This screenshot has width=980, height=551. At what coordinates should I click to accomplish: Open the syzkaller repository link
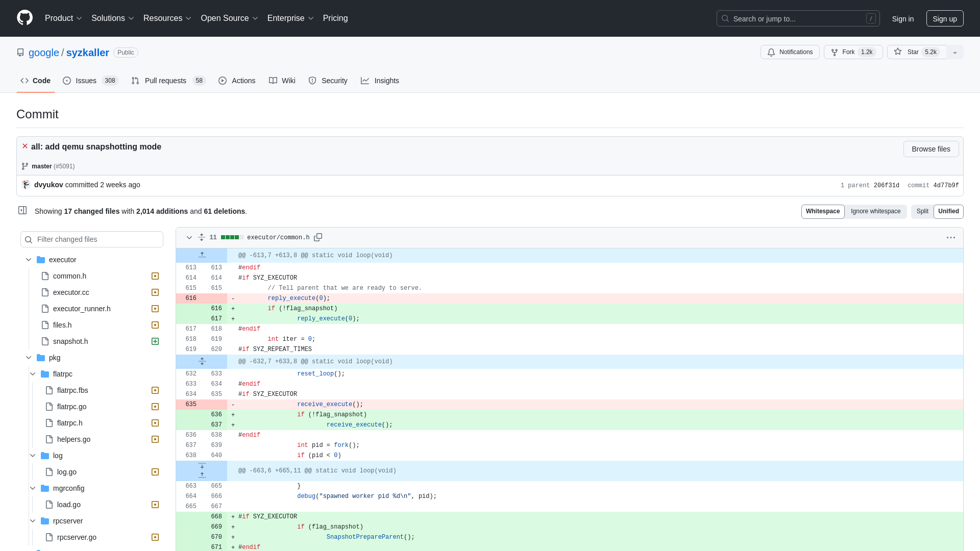[x=87, y=53]
